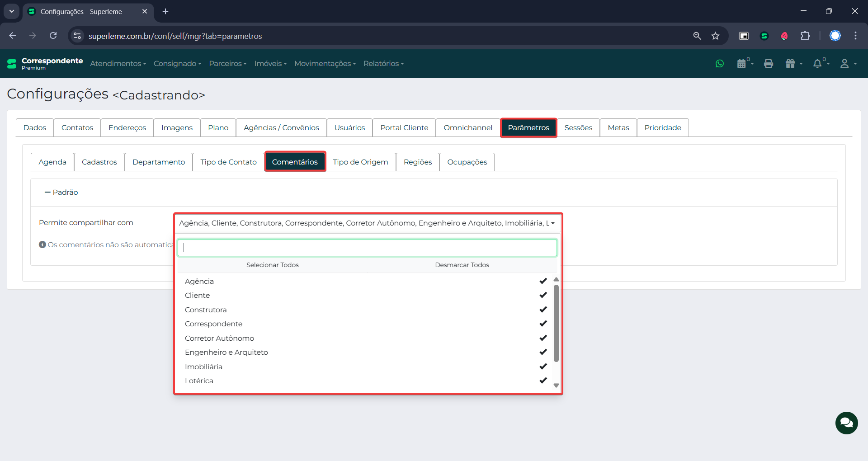This screenshot has height=461, width=868.
Task: Click Selecionar Todos button
Action: [x=272, y=265]
